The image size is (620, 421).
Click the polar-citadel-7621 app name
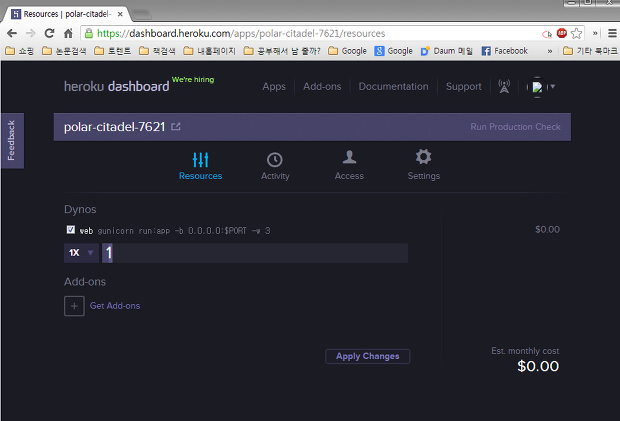click(x=115, y=127)
